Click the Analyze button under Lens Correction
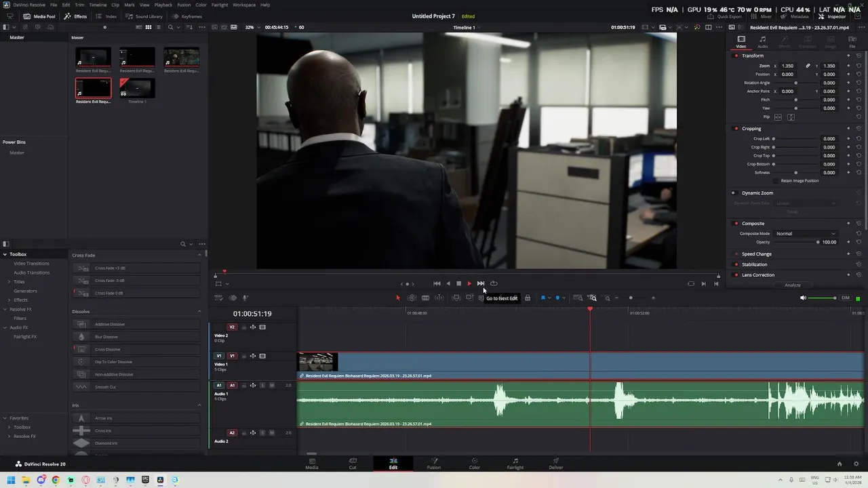Image resolution: width=868 pixels, height=488 pixels. click(793, 285)
